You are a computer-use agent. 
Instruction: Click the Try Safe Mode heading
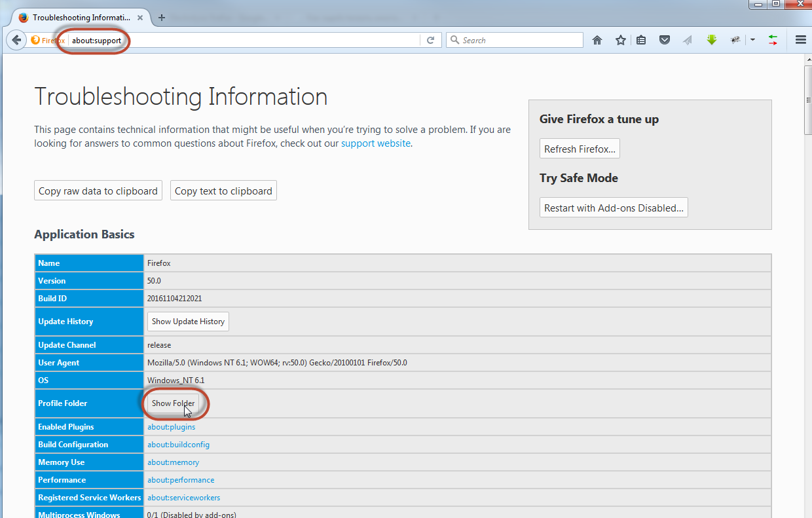(579, 178)
